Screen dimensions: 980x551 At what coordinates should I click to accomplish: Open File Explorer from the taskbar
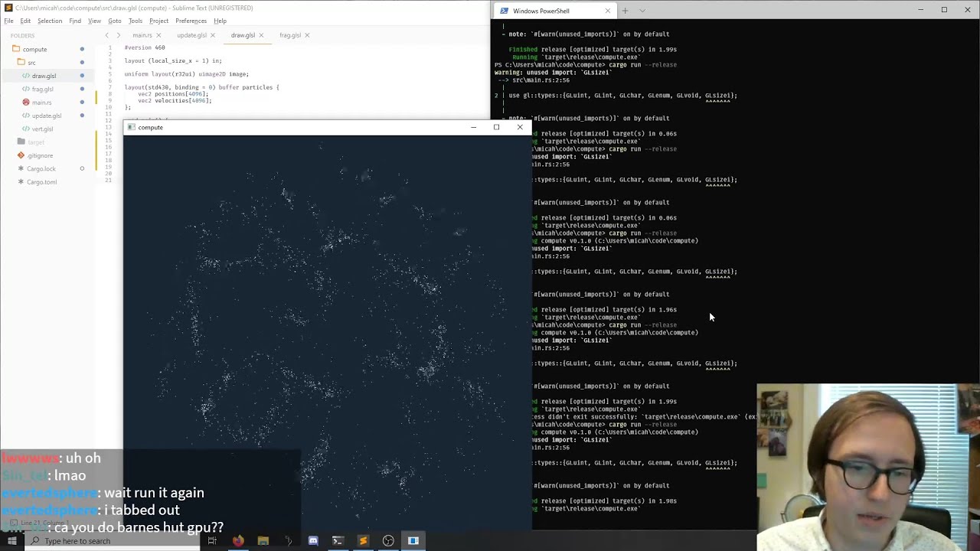[x=263, y=541]
